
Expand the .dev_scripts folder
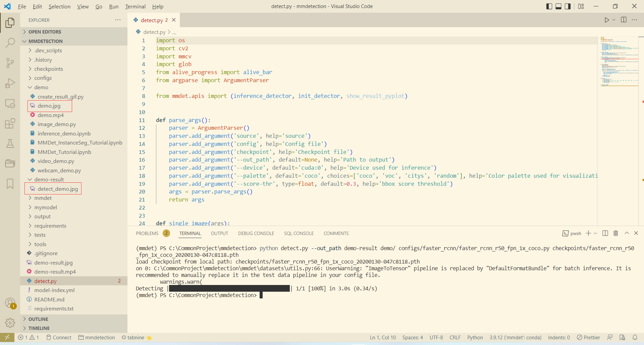74,50
